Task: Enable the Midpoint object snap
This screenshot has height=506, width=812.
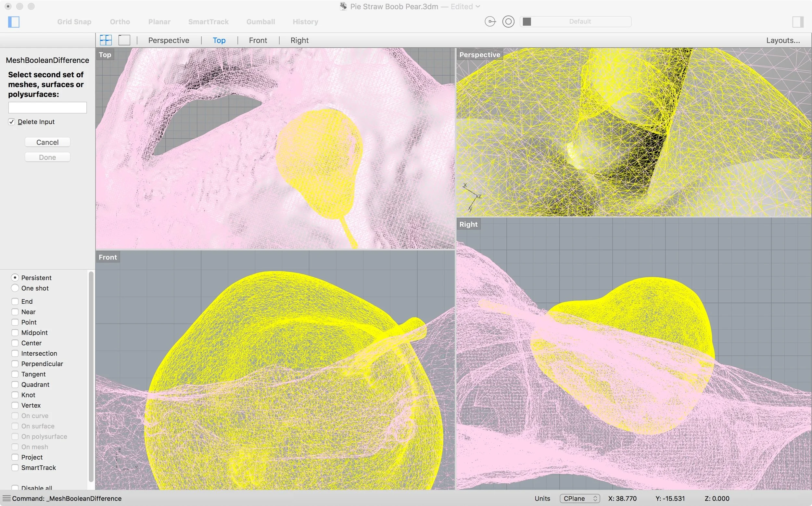Action: (x=15, y=333)
